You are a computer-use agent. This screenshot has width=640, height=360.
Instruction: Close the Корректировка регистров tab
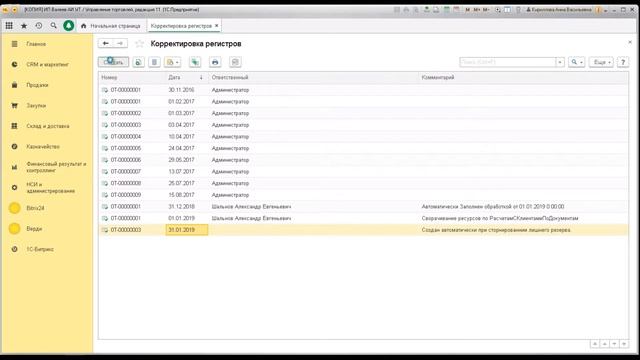point(217,26)
